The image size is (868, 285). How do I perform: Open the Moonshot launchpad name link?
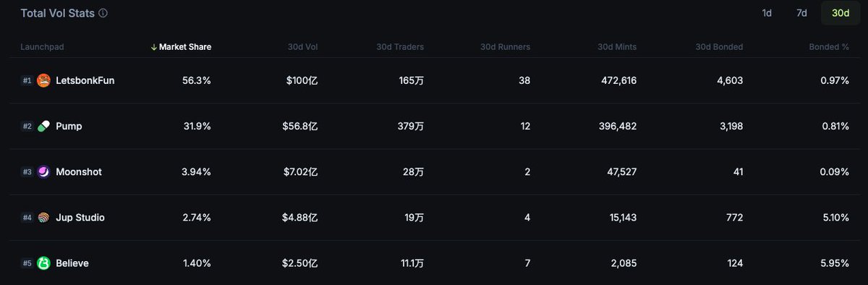pyautogui.click(x=79, y=171)
